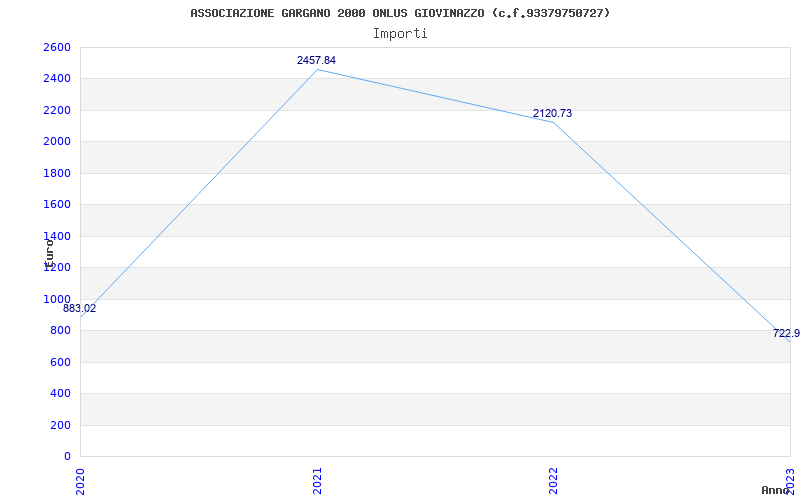Click the 2600 y-axis tick label
The height and width of the screenshot is (500, 800).
coord(57,47)
